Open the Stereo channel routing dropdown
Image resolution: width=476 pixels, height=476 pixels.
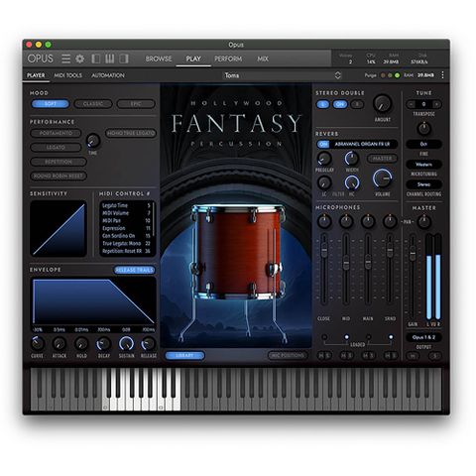pyautogui.click(x=423, y=184)
